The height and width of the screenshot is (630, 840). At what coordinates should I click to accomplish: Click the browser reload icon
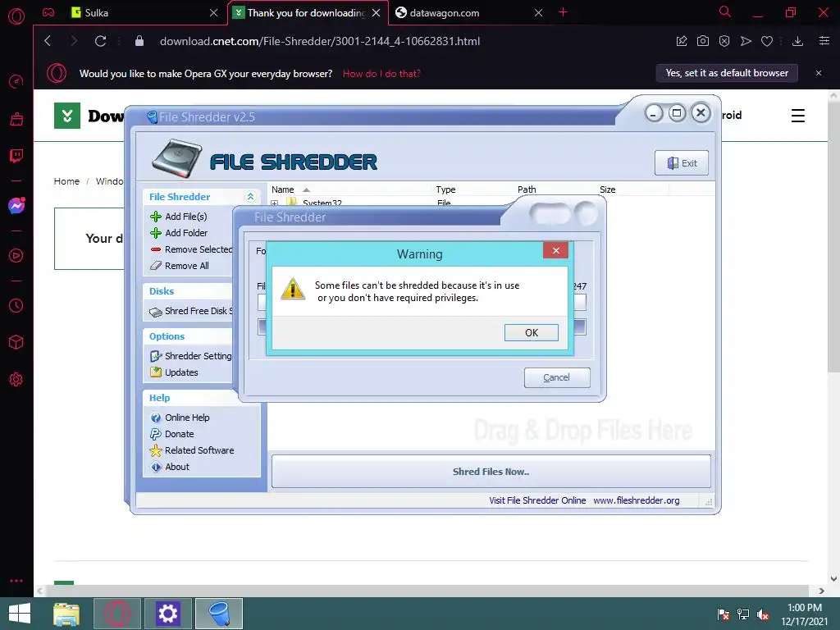pyautogui.click(x=100, y=41)
